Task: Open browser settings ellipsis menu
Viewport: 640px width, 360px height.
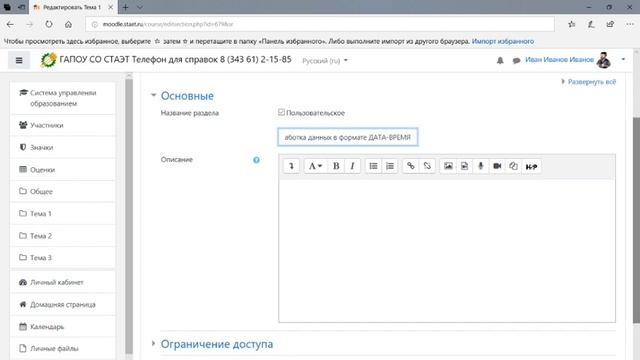Action: point(630,24)
